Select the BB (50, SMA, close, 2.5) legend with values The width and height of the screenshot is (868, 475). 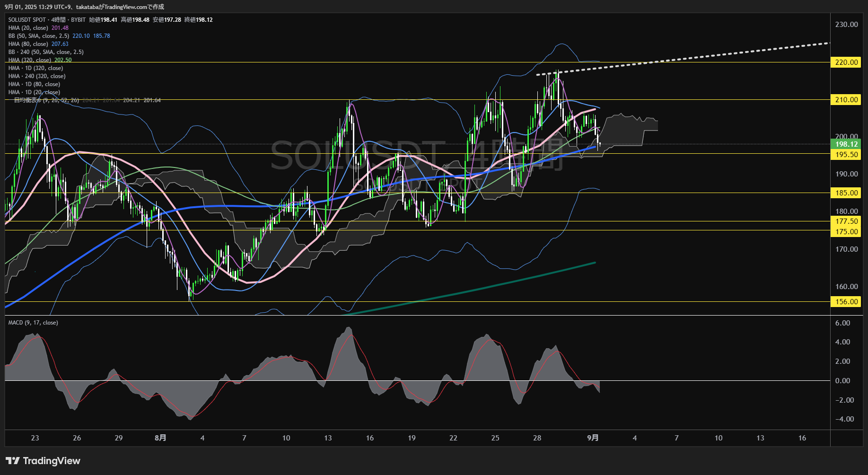[59, 36]
